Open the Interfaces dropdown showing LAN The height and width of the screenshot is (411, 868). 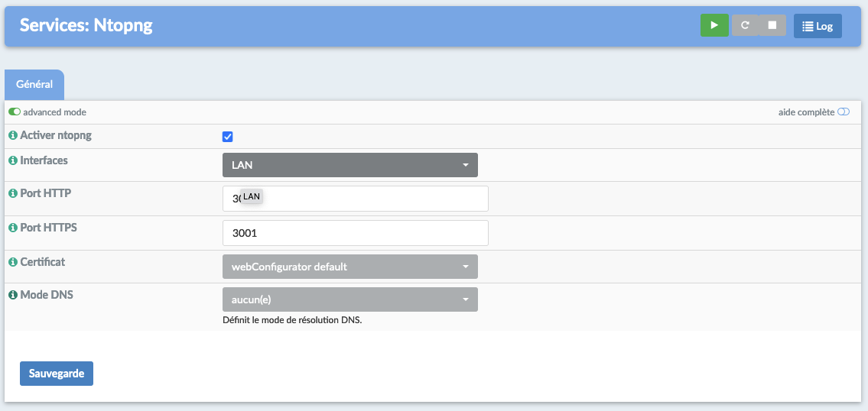[x=349, y=165]
